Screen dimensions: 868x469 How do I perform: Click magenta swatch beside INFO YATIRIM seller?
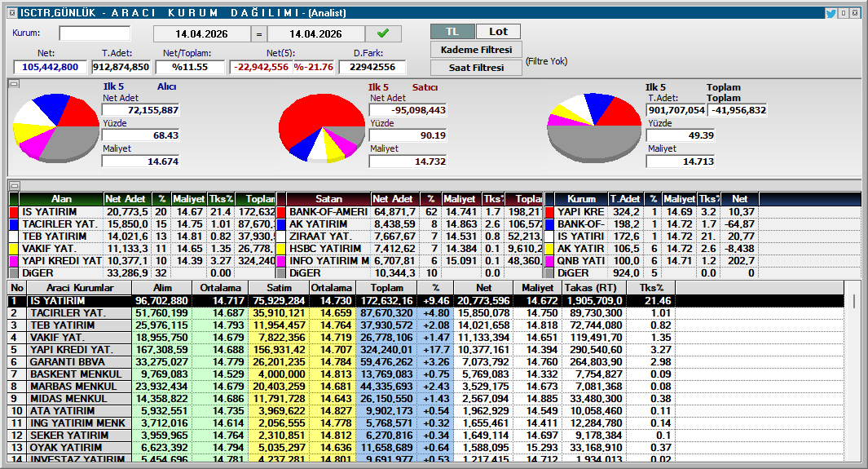tap(282, 261)
